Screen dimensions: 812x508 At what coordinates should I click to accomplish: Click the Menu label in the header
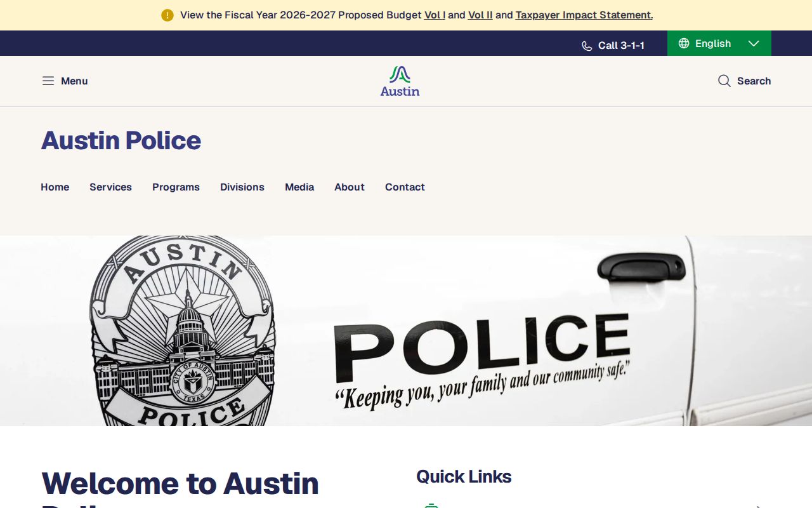[x=74, y=81]
